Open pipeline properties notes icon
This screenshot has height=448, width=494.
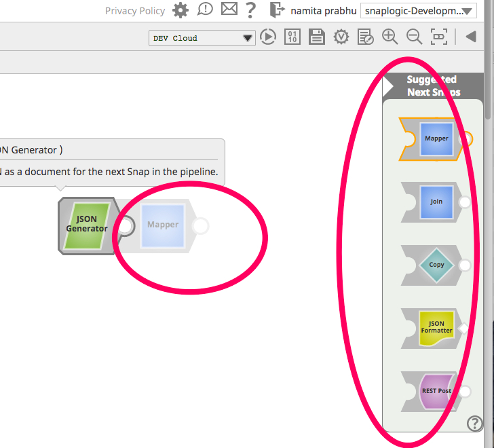(366, 37)
